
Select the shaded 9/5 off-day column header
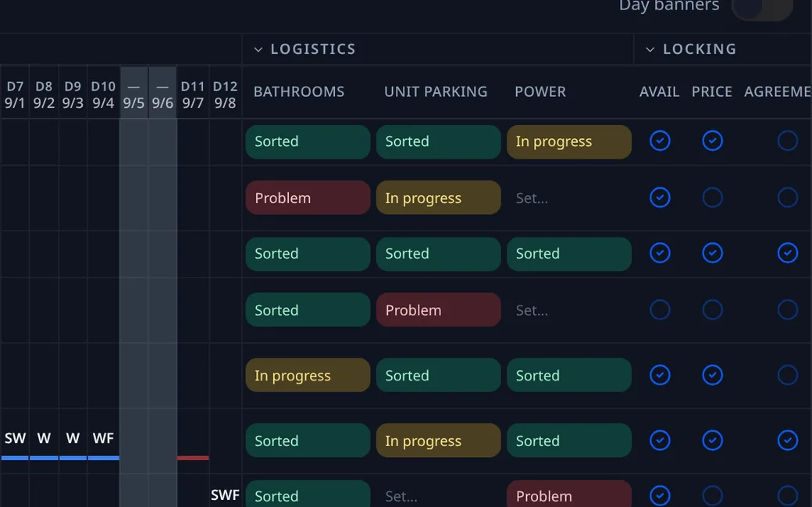(134, 95)
